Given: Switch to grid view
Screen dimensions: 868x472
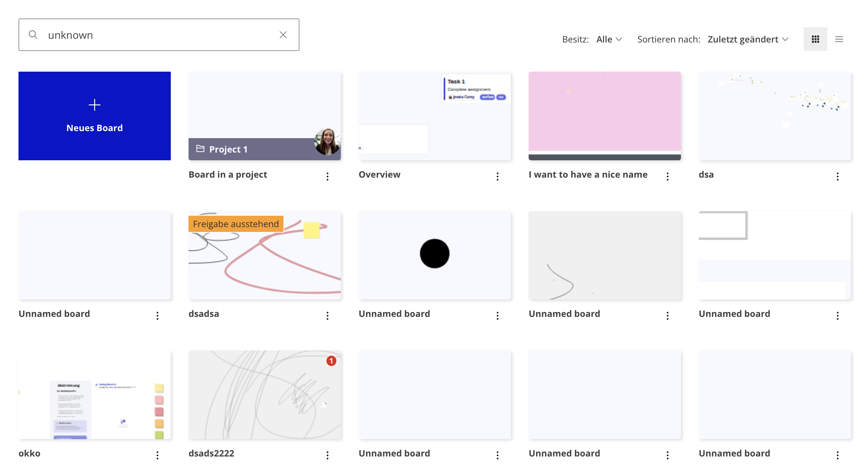Looking at the screenshot, I should [x=815, y=39].
